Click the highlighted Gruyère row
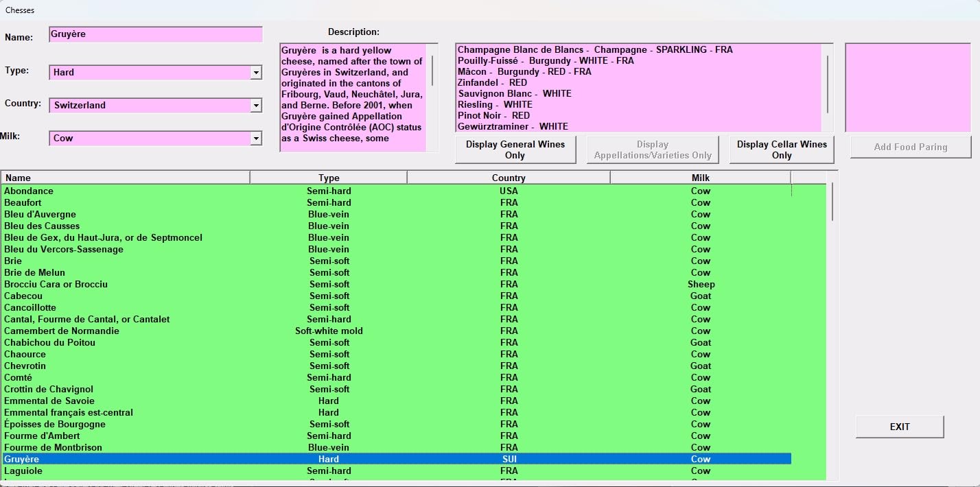The image size is (980, 487). [397, 459]
